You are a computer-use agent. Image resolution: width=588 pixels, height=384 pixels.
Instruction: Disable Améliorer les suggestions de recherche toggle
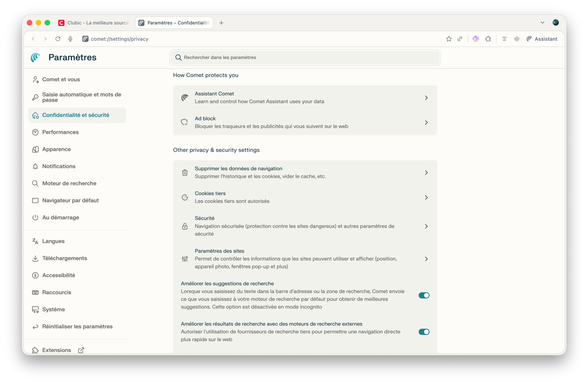click(x=424, y=296)
